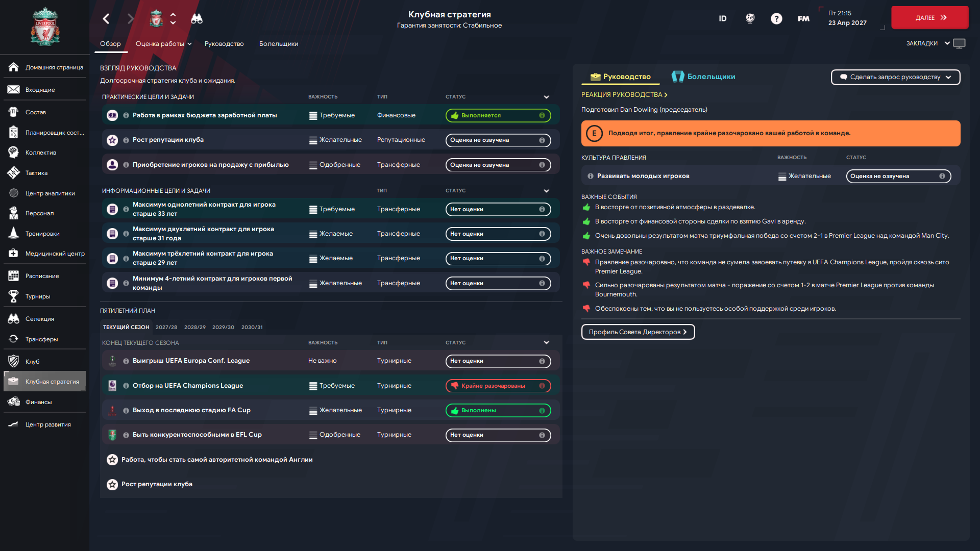Click the Реакция руководства link
The image size is (980, 551).
(624, 95)
